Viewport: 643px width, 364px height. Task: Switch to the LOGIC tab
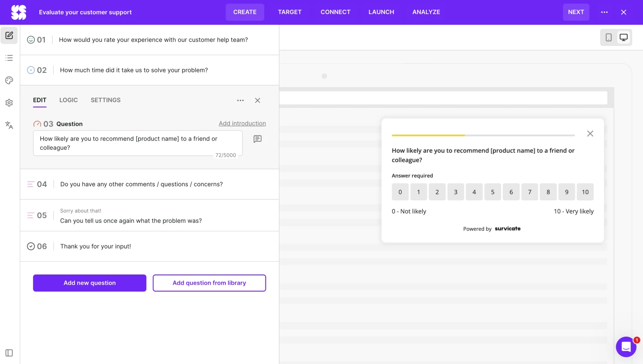69,100
